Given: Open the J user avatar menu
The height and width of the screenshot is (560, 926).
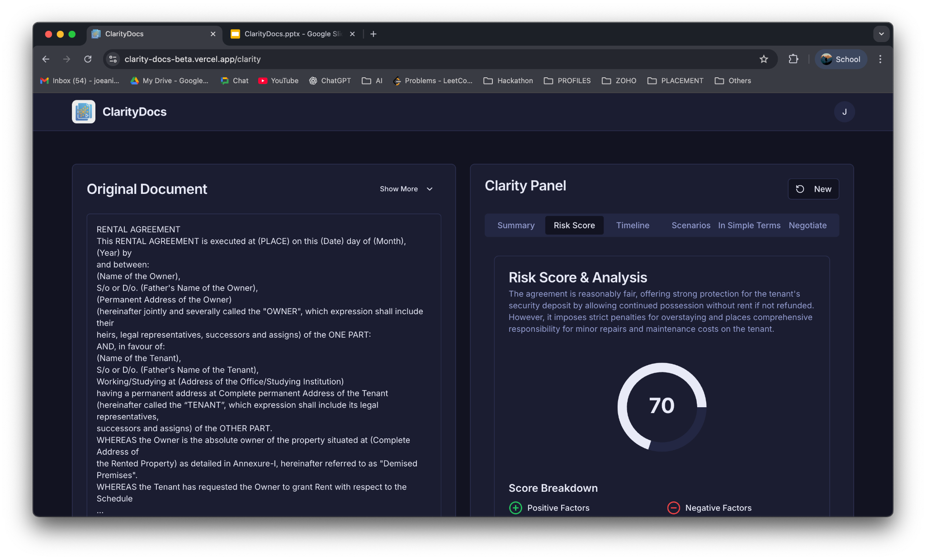Looking at the screenshot, I should point(844,112).
